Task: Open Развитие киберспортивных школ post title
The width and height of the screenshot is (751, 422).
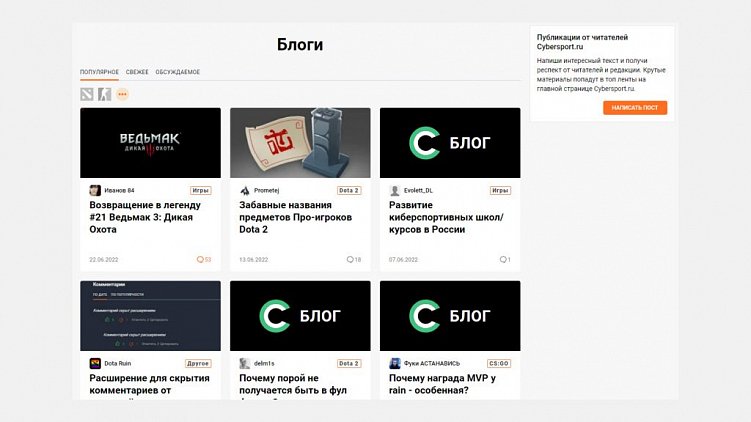Action: [x=446, y=217]
